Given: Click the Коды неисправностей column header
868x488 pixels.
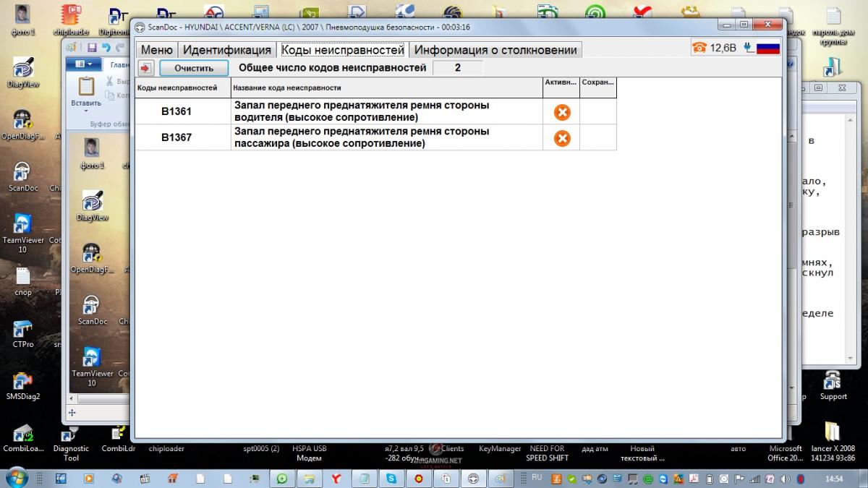Looking at the screenshot, I should tap(183, 87).
